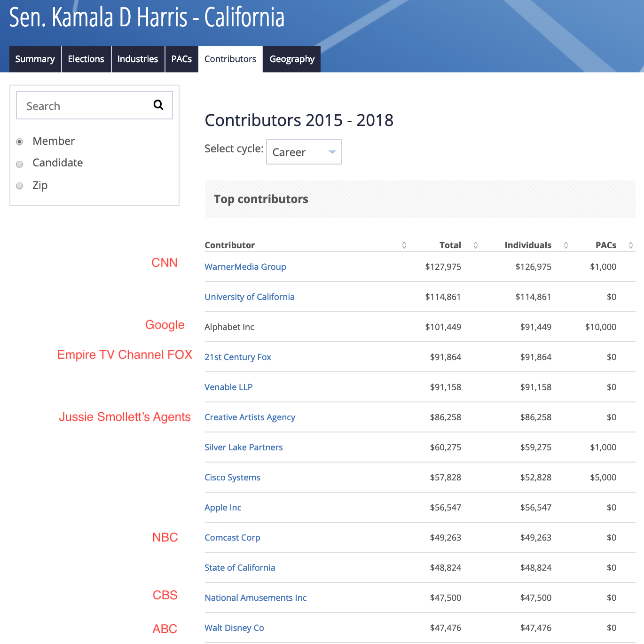Click the PACs column header
The height and width of the screenshot is (644, 644).
tap(606, 245)
